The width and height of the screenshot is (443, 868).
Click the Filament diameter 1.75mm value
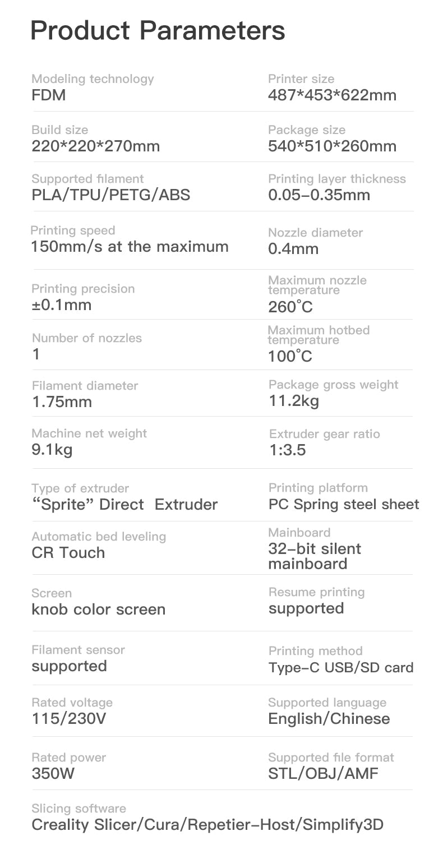click(62, 402)
